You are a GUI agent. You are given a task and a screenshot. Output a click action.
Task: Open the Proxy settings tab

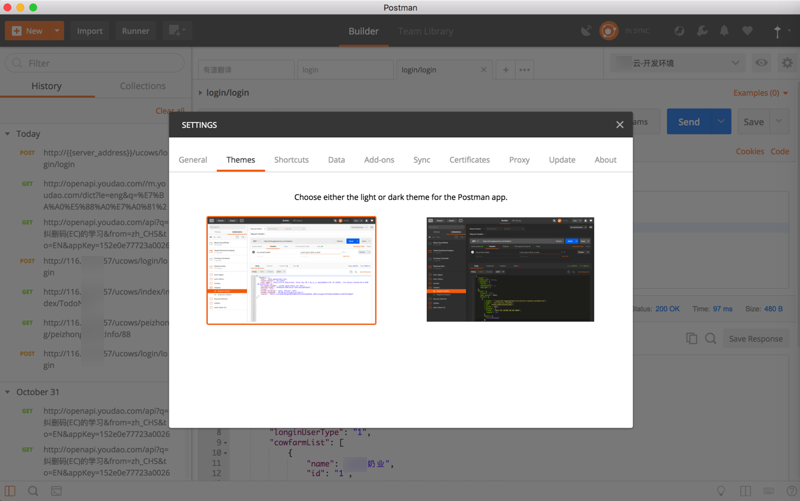coord(519,160)
